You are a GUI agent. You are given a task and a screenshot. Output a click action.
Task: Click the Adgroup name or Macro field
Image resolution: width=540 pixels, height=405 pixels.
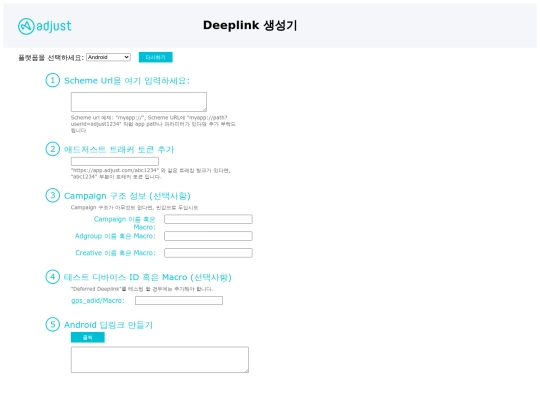(x=208, y=236)
